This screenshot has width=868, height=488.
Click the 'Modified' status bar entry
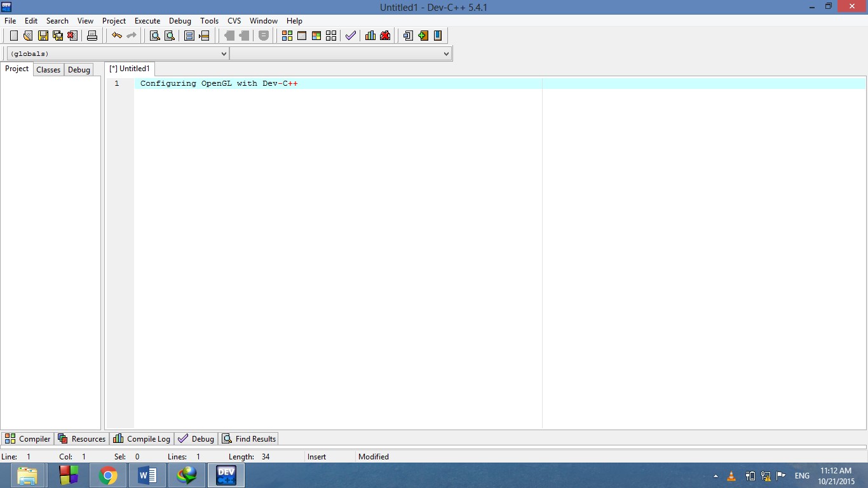[374, 457]
